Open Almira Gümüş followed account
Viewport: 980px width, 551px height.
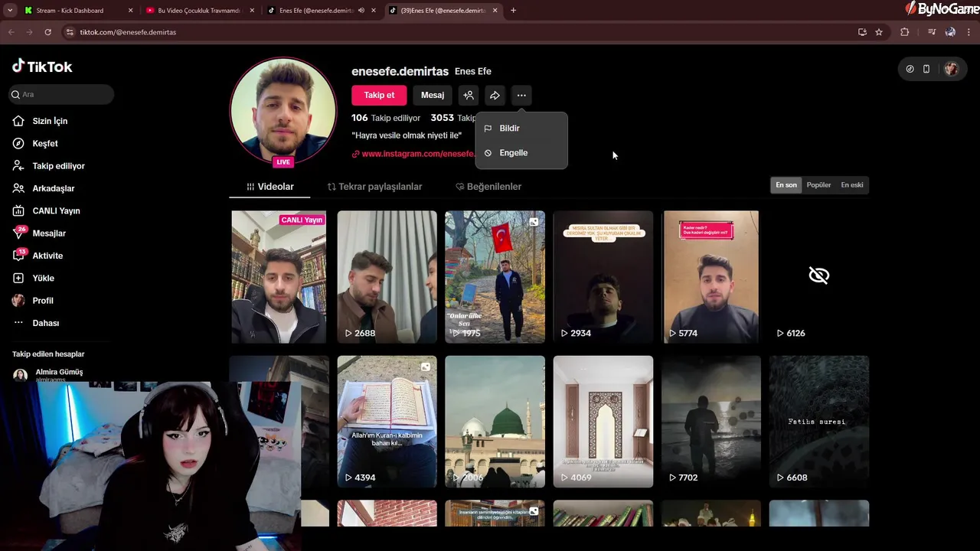pyautogui.click(x=59, y=374)
